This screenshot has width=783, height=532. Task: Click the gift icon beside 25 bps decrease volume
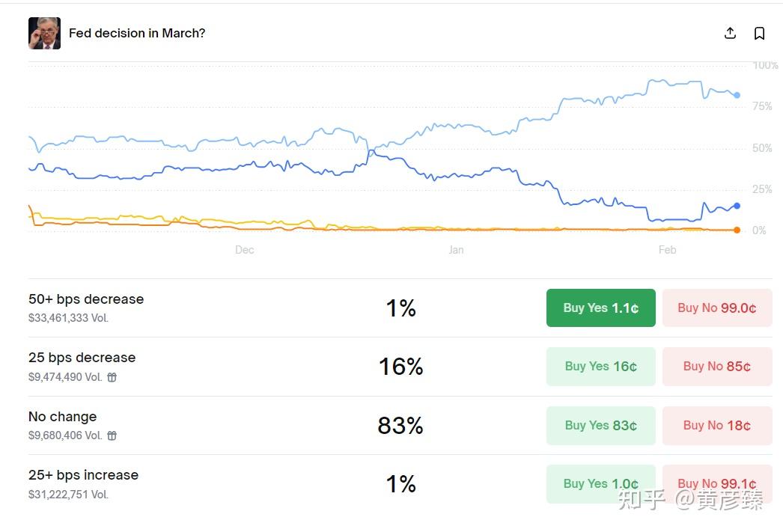112,377
